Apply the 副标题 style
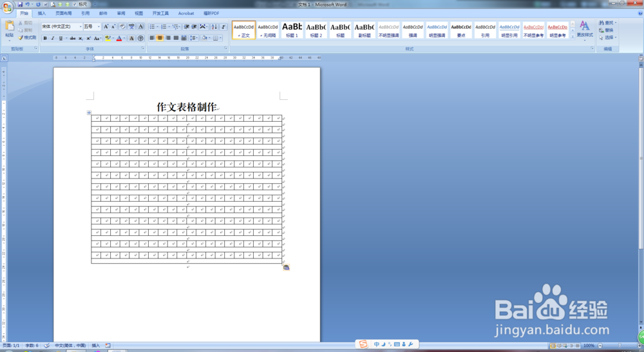Image resolution: width=644 pixels, height=352 pixels. pos(365,30)
